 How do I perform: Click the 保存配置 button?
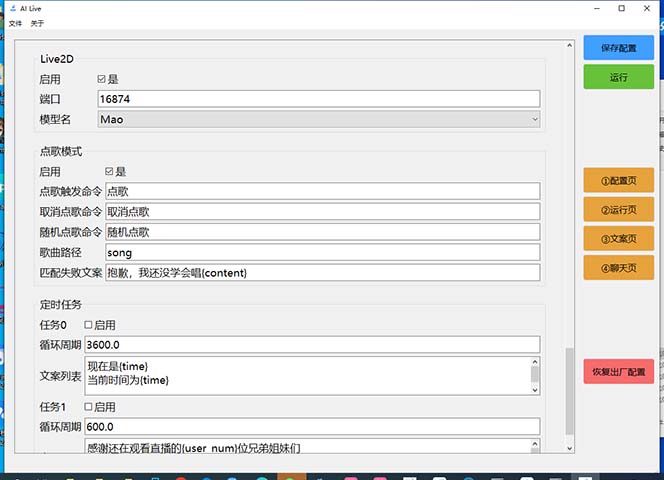618,48
